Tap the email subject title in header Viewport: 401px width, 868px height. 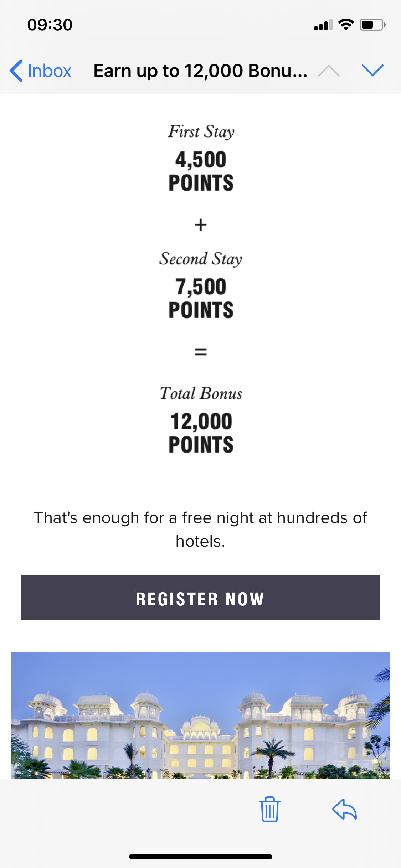coord(200,71)
